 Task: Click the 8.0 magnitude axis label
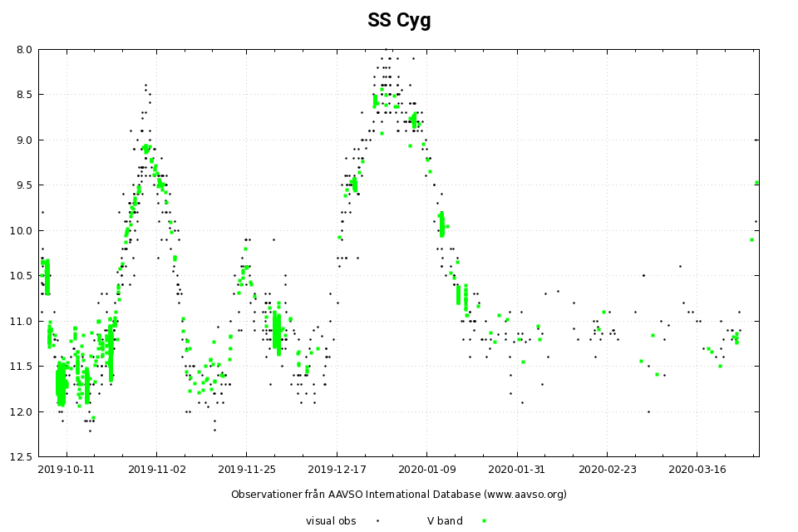[23, 50]
